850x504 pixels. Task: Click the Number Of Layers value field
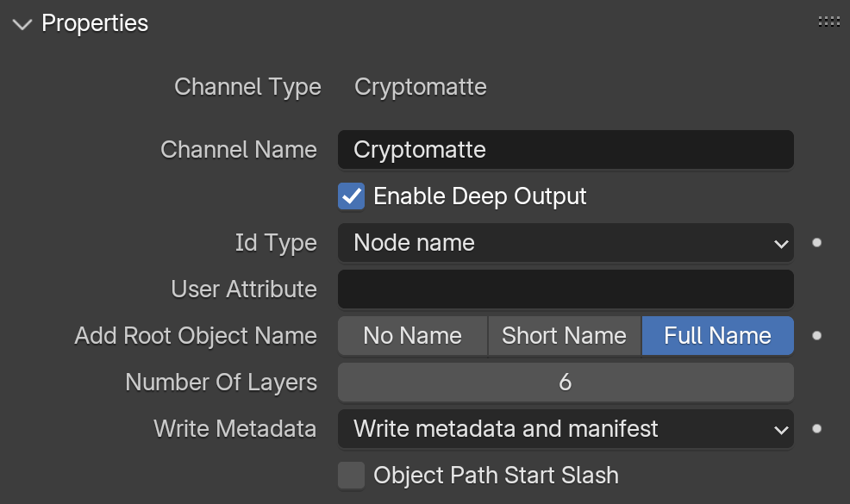tap(566, 383)
